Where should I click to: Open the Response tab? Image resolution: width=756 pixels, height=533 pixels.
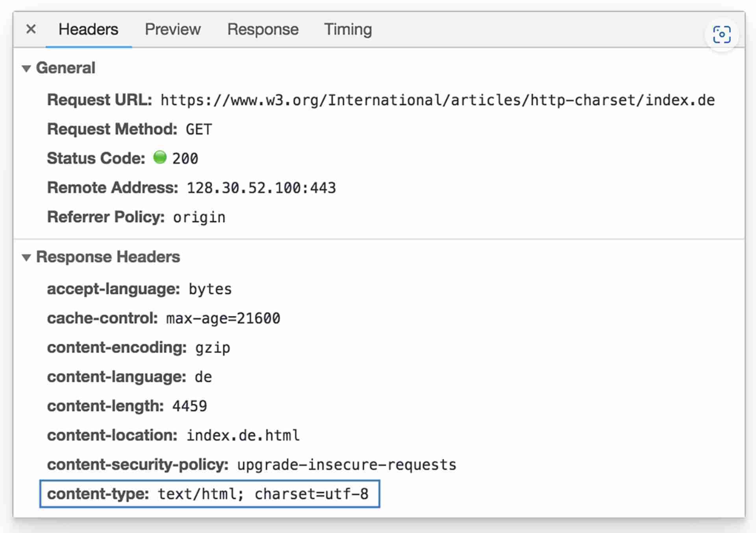(x=263, y=30)
